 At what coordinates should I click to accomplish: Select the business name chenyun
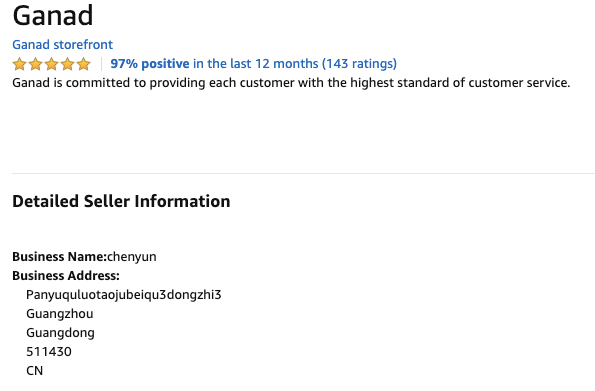pyautogui.click(x=132, y=257)
